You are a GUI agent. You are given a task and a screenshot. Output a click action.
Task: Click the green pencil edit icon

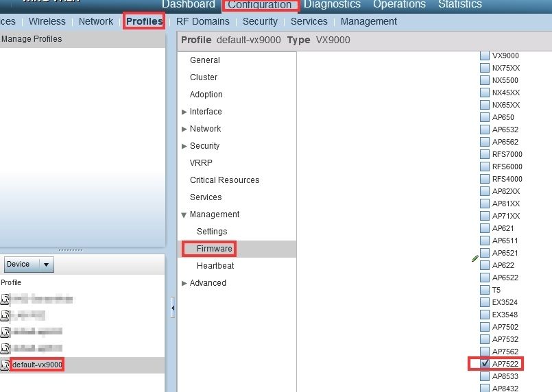point(475,258)
